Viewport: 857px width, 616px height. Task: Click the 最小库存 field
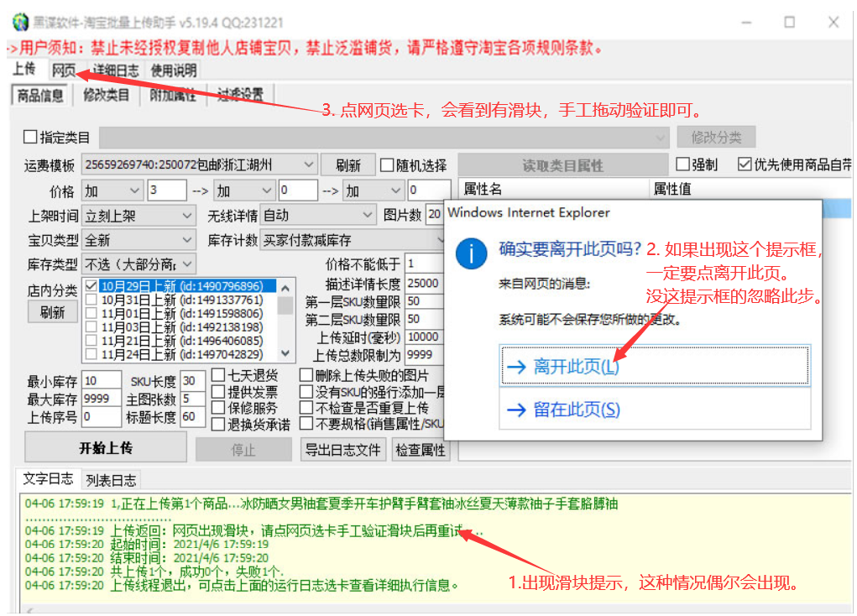pyautogui.click(x=102, y=380)
